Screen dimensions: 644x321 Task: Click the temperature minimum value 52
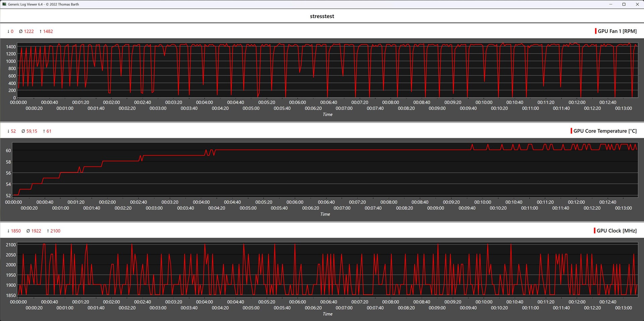[13, 131]
